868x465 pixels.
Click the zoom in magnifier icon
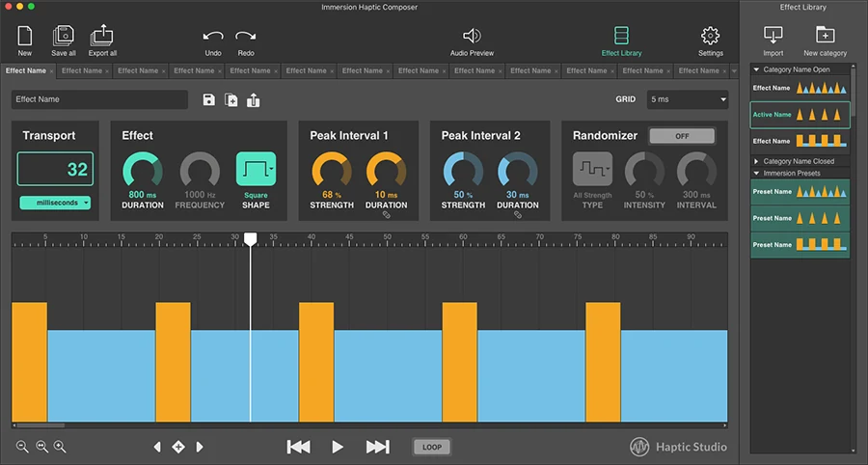point(60,447)
